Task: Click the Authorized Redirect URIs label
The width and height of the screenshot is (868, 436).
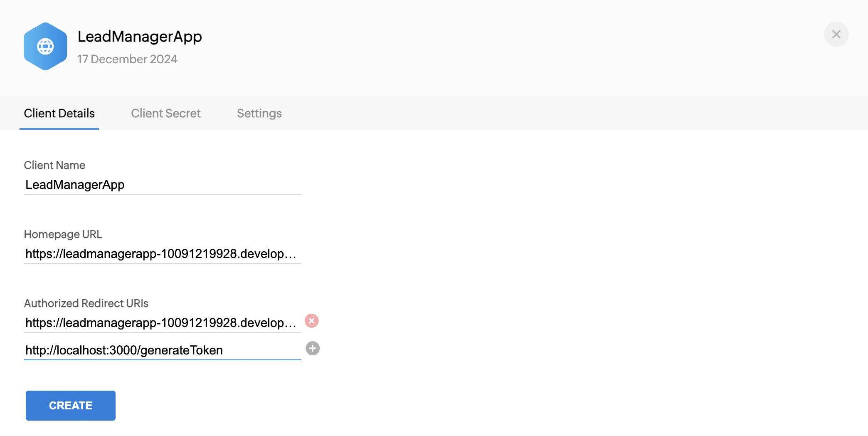Action: [x=86, y=303]
